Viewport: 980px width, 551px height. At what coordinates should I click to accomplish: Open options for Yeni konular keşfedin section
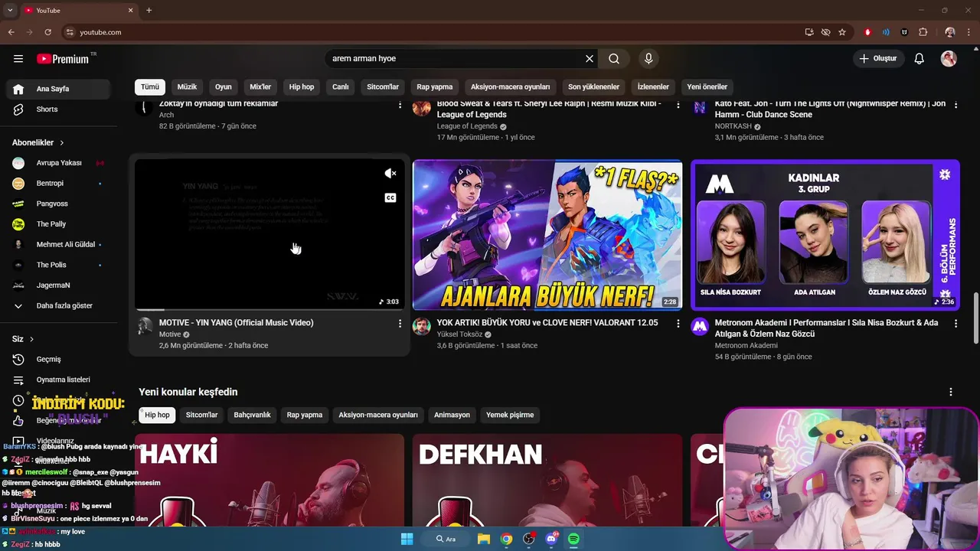pyautogui.click(x=951, y=392)
